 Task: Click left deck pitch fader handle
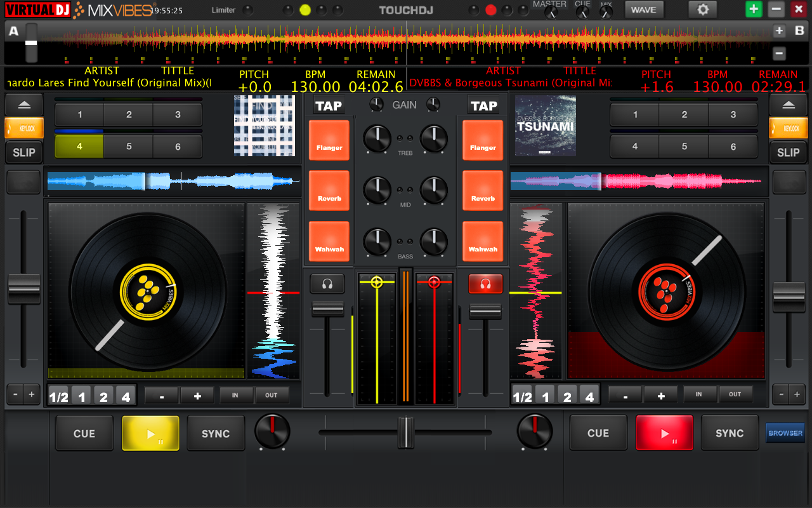click(x=24, y=289)
